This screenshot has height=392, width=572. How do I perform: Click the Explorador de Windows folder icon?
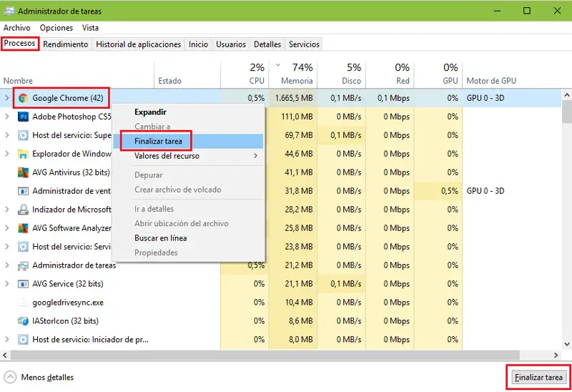pos(23,154)
